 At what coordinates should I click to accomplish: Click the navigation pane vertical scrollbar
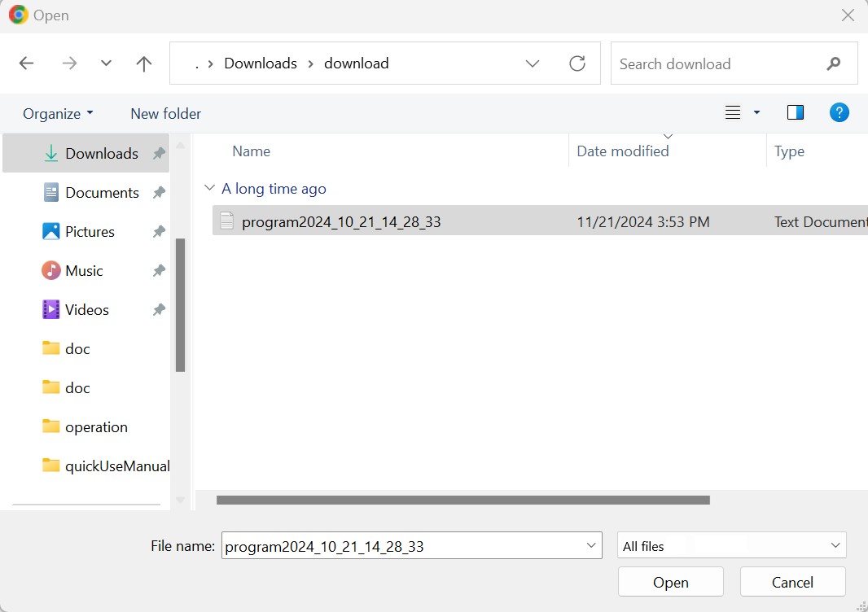(x=181, y=305)
